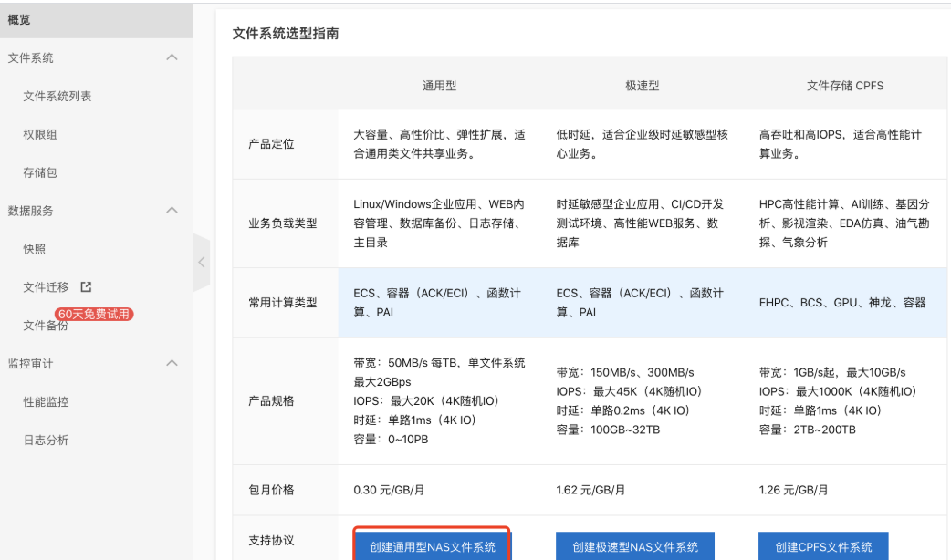The height and width of the screenshot is (560, 951).
Task: Collapse the 数据服务 section
Action: tap(170, 210)
